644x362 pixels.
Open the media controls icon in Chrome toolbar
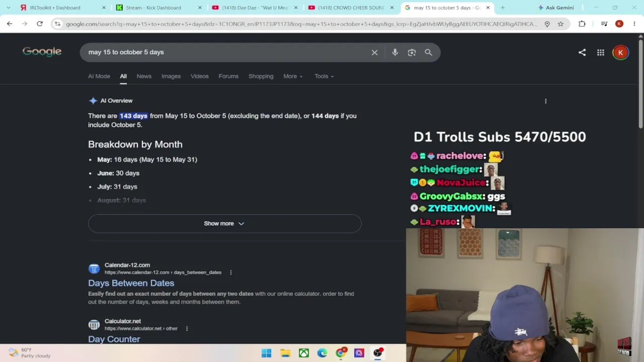pyautogui.click(x=604, y=24)
